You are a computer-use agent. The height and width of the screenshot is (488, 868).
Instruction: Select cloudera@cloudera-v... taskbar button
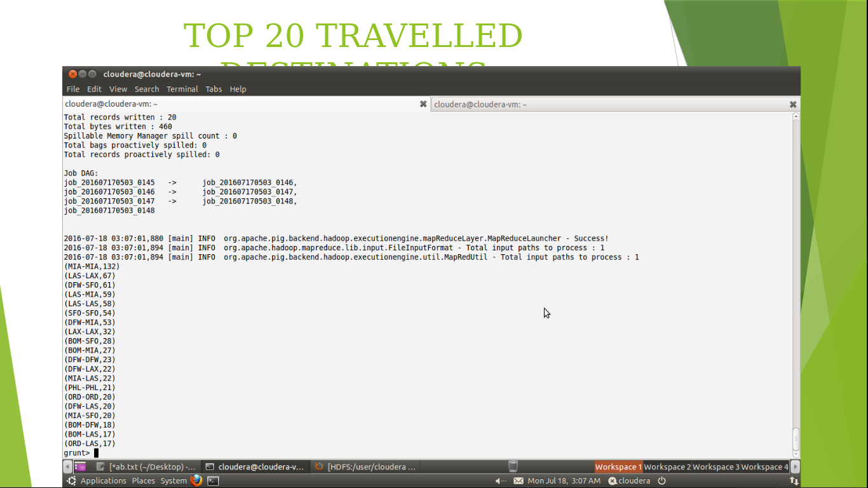click(x=255, y=467)
